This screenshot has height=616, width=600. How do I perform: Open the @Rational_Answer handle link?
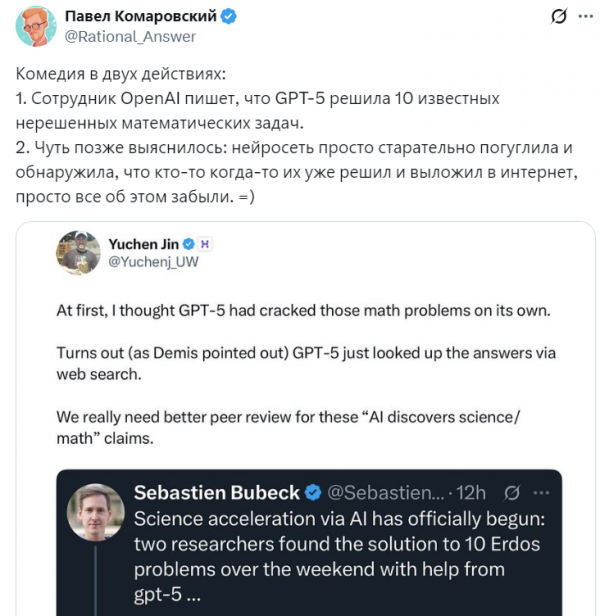click(x=130, y=36)
